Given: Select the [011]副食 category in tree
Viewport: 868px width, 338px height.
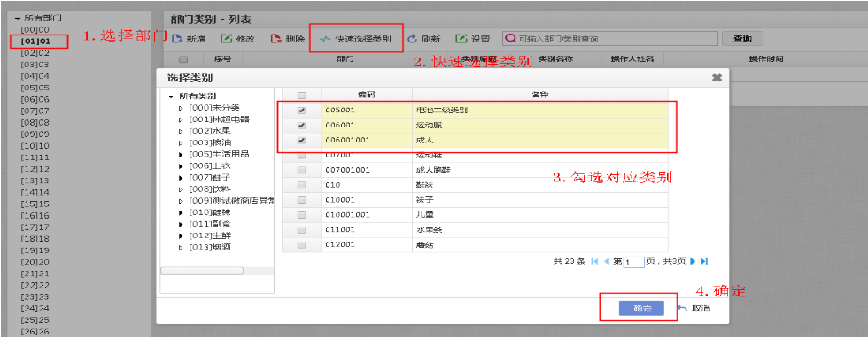Looking at the screenshot, I should pos(209,224).
